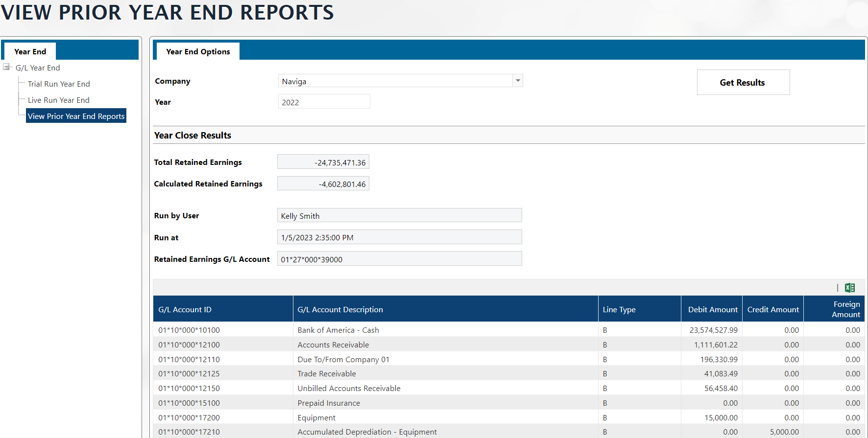Click the Foreign Amount column header

pyautogui.click(x=845, y=309)
